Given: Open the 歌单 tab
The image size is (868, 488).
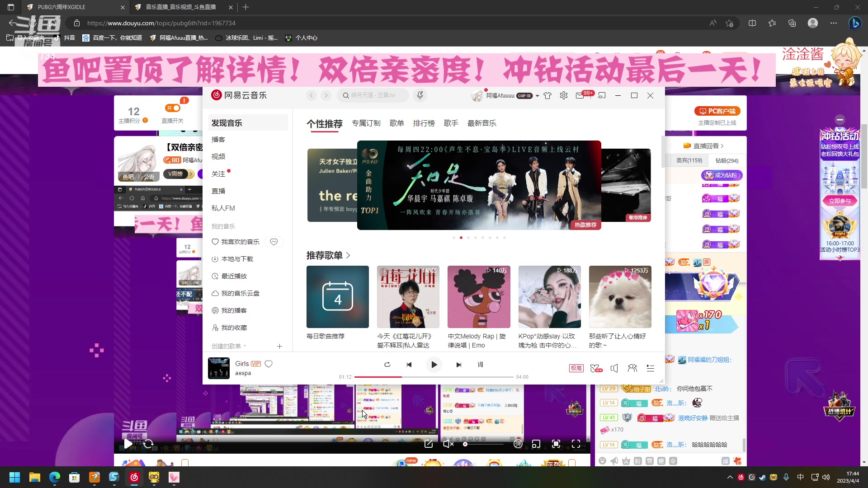Looking at the screenshot, I should [397, 123].
